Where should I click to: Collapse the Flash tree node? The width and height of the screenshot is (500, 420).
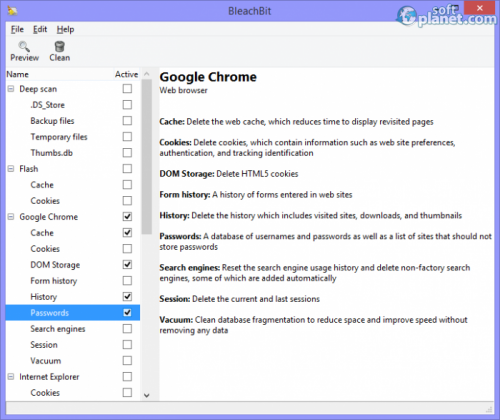[x=11, y=169]
